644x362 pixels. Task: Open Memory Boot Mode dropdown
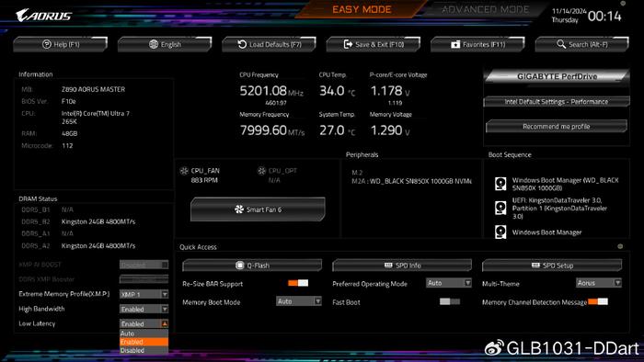click(x=299, y=301)
